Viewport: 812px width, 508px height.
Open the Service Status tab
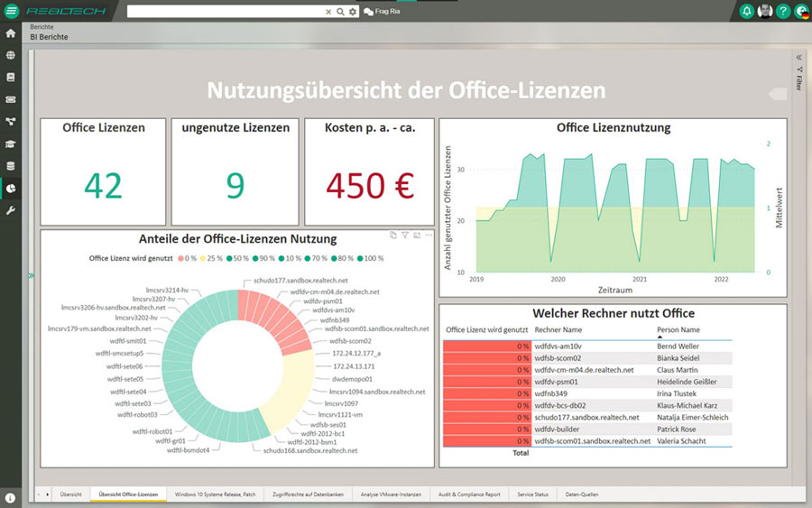[533, 494]
